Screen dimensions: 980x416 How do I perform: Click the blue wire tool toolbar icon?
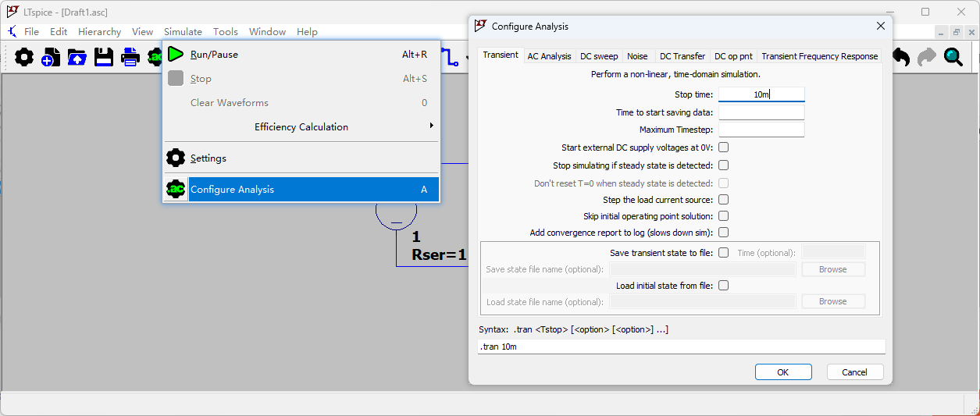coord(449,57)
